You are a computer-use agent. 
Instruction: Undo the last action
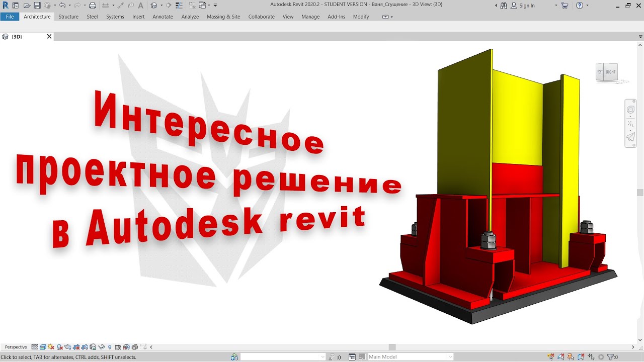tap(62, 6)
